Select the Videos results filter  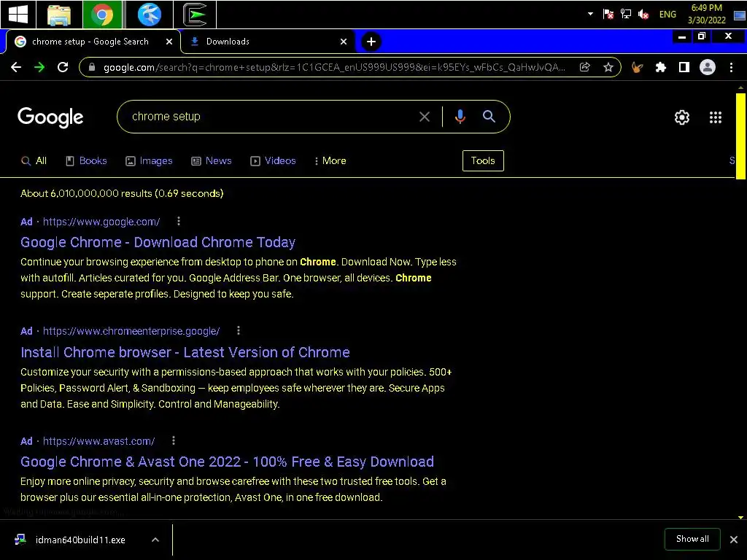click(x=273, y=161)
